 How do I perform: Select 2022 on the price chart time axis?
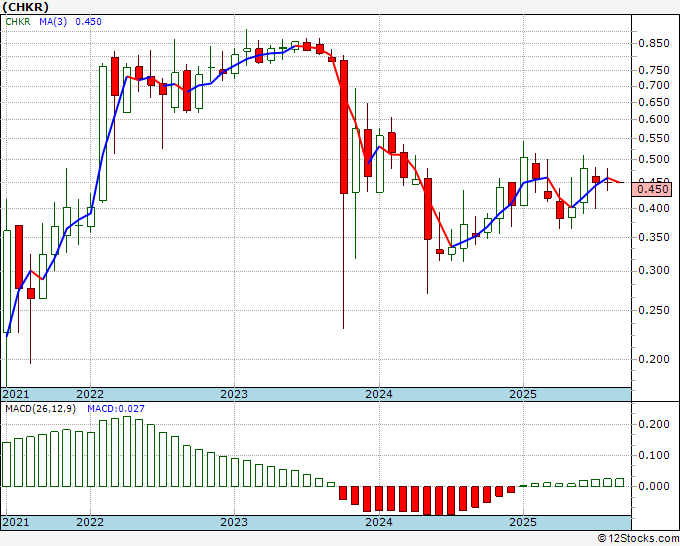90,394
